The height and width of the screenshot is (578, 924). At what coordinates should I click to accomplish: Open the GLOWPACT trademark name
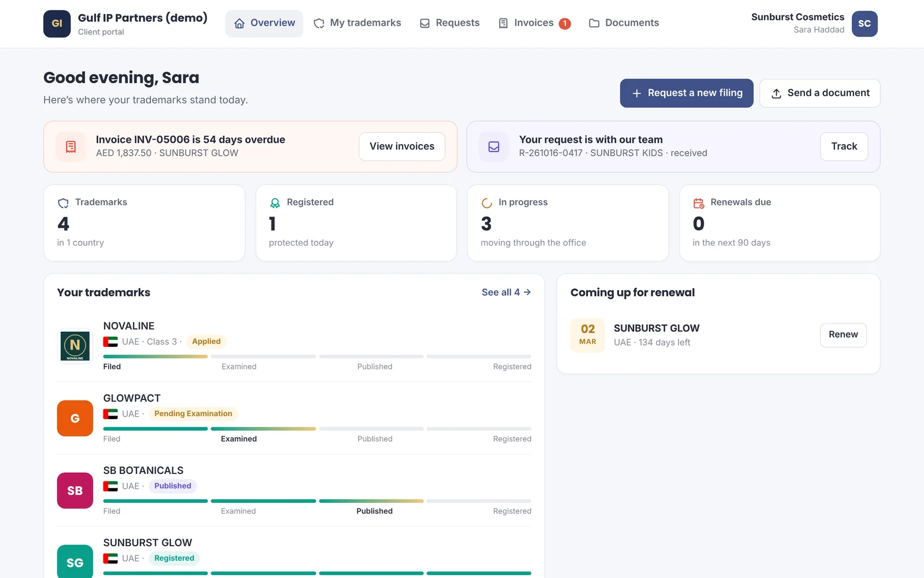[x=132, y=398]
